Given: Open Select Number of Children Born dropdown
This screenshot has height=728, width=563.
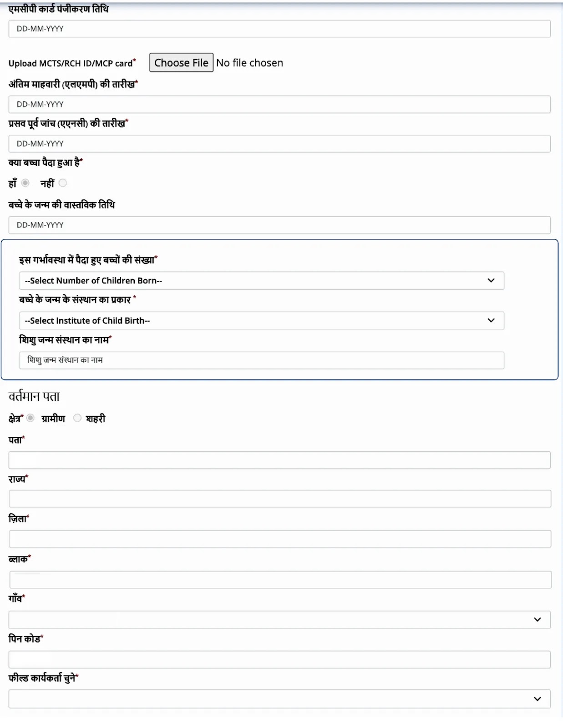Looking at the screenshot, I should (262, 281).
